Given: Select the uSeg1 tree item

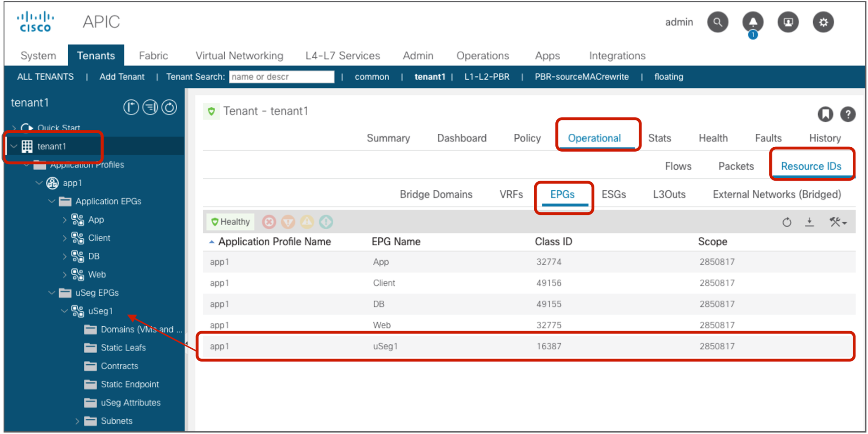Looking at the screenshot, I should (100, 311).
